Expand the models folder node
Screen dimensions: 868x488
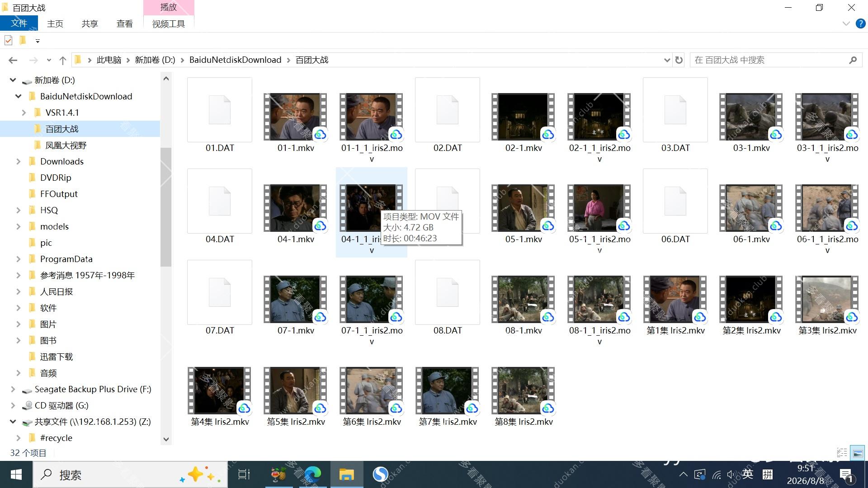click(18, 226)
